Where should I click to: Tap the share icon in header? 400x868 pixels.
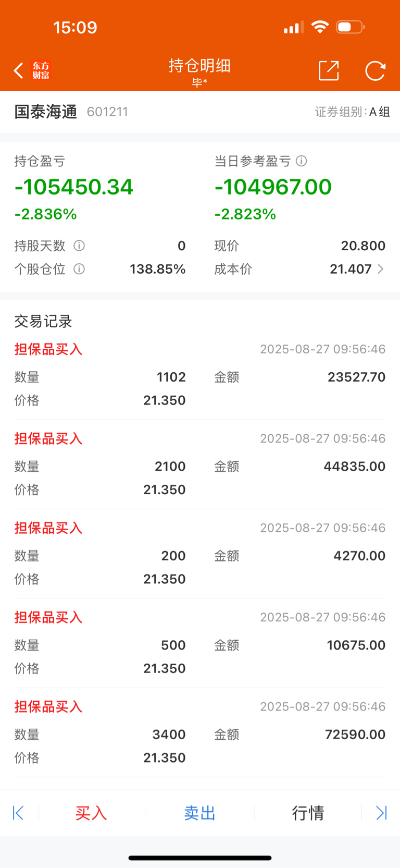point(329,70)
